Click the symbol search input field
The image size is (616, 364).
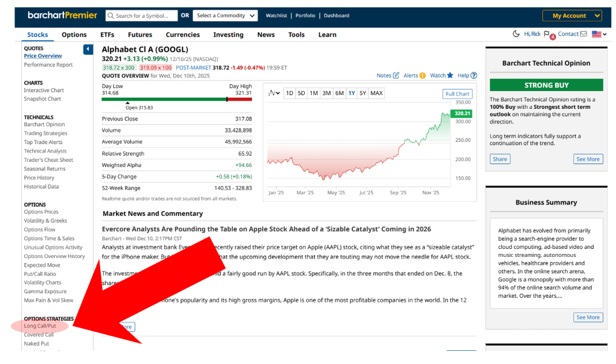pyautogui.click(x=141, y=16)
